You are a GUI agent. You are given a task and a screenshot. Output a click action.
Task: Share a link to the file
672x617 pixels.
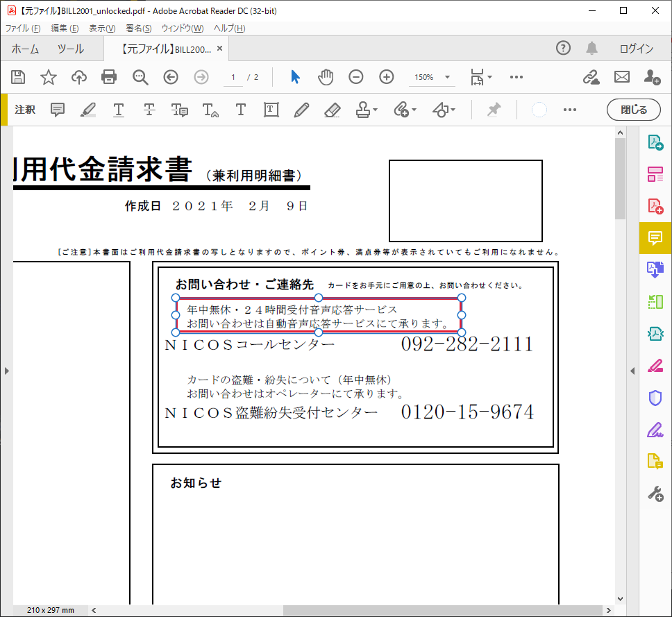591,77
